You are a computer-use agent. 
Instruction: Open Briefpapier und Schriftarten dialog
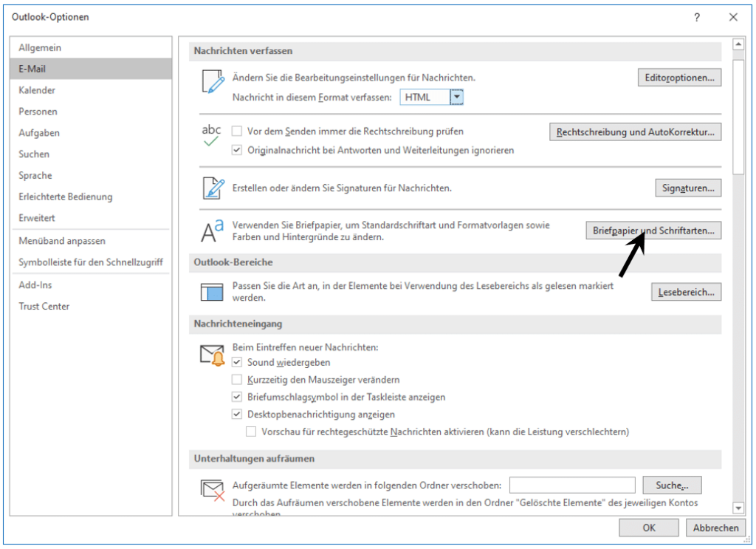click(x=653, y=230)
